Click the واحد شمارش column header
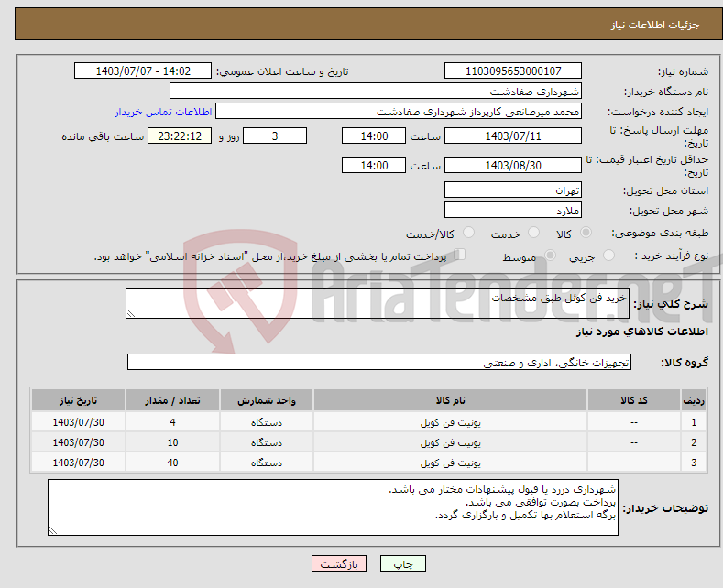The image size is (723, 588). coord(267,400)
